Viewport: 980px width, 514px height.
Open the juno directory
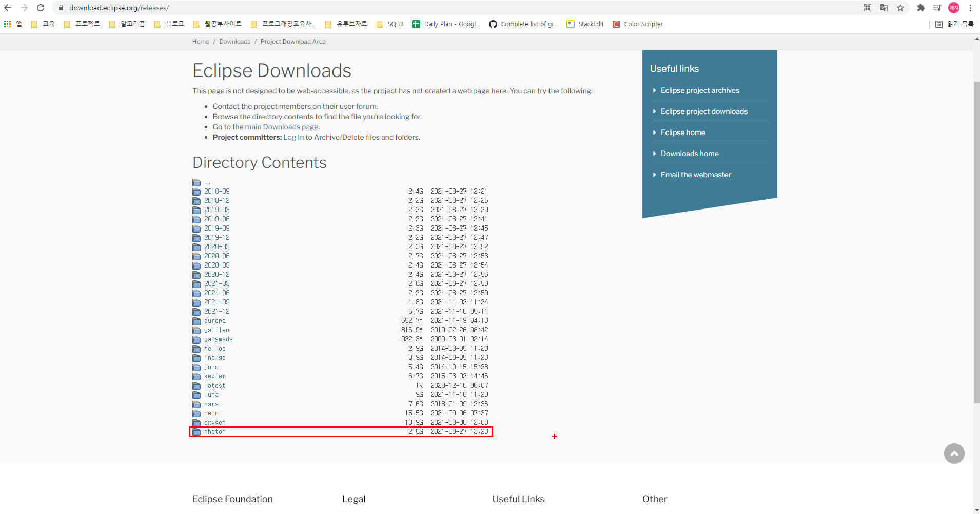pos(211,367)
